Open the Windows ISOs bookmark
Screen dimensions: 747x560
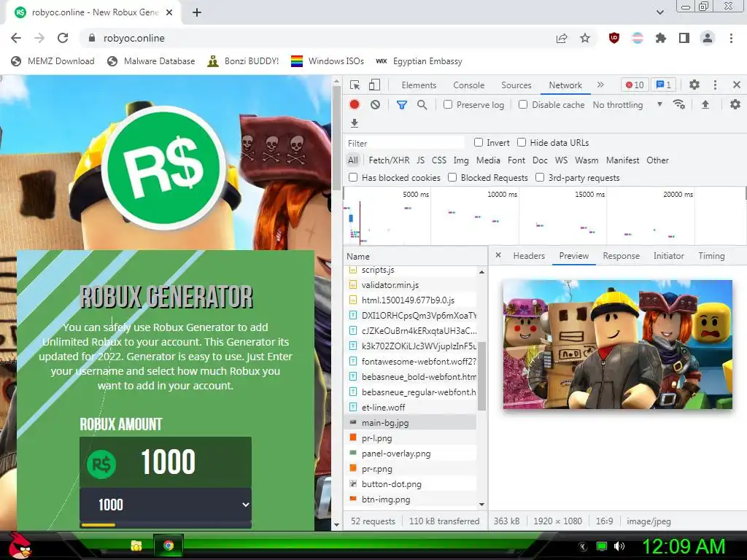pyautogui.click(x=328, y=61)
